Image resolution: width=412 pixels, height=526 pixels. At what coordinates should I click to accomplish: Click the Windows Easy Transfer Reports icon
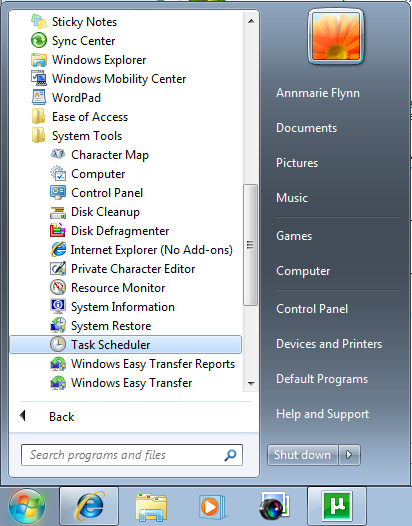point(58,364)
